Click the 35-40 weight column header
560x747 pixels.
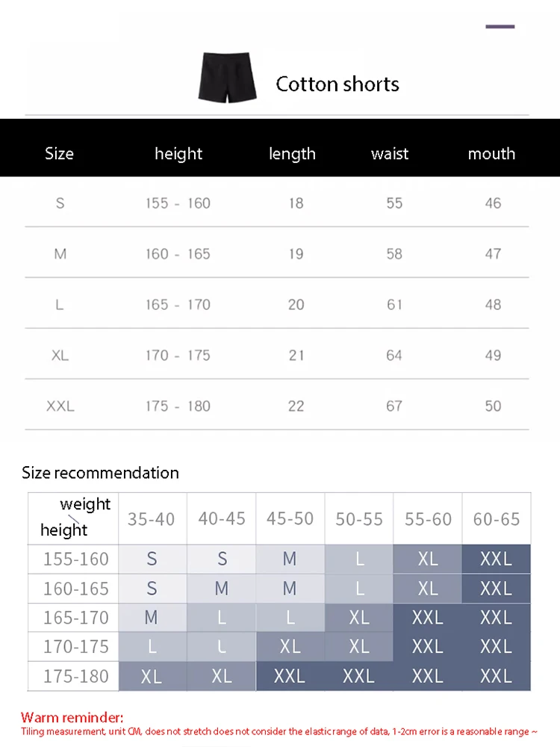tap(152, 518)
